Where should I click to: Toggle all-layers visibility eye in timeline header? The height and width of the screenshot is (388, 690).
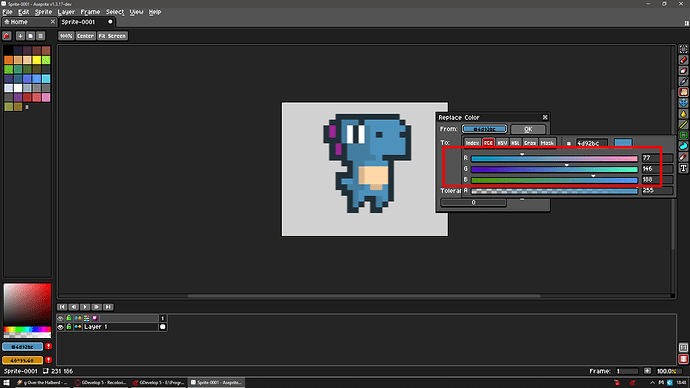(x=61, y=318)
